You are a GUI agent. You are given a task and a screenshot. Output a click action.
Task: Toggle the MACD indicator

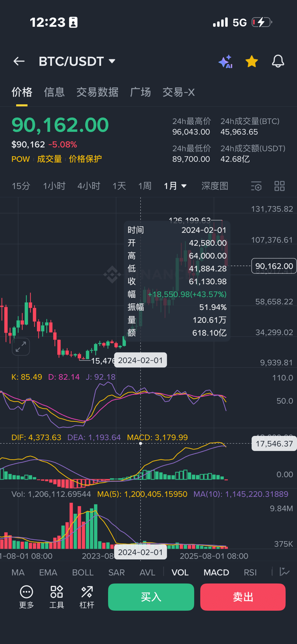pos(216,572)
